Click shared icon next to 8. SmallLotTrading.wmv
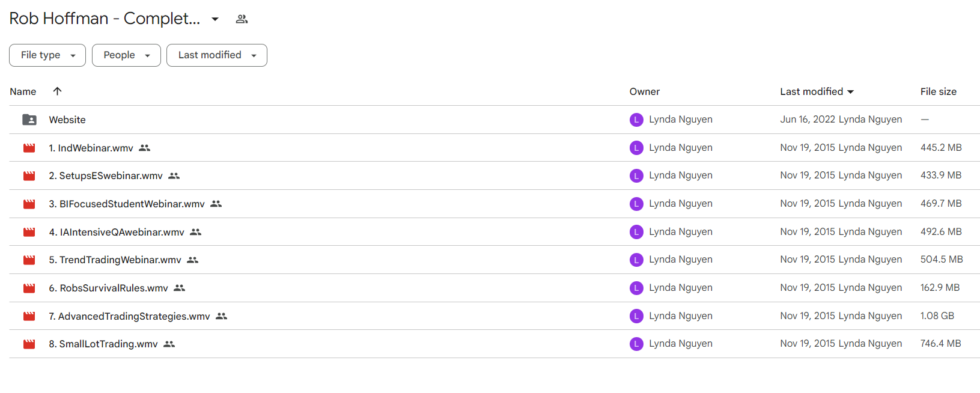The image size is (980, 393). click(x=169, y=344)
